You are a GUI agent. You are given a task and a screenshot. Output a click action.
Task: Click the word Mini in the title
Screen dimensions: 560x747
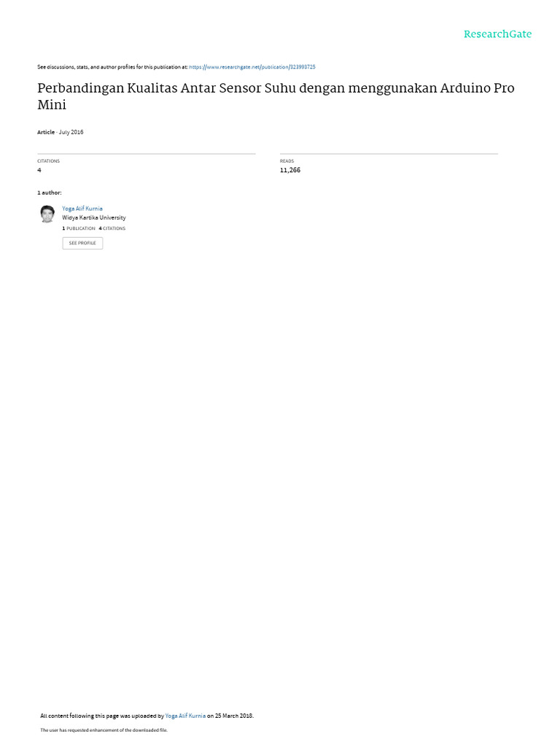point(52,105)
